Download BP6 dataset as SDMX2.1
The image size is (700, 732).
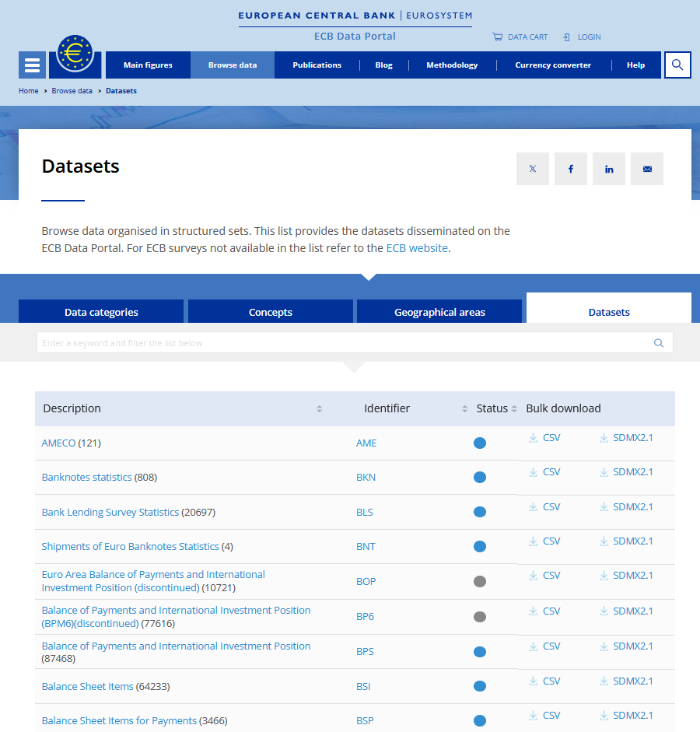point(626,611)
